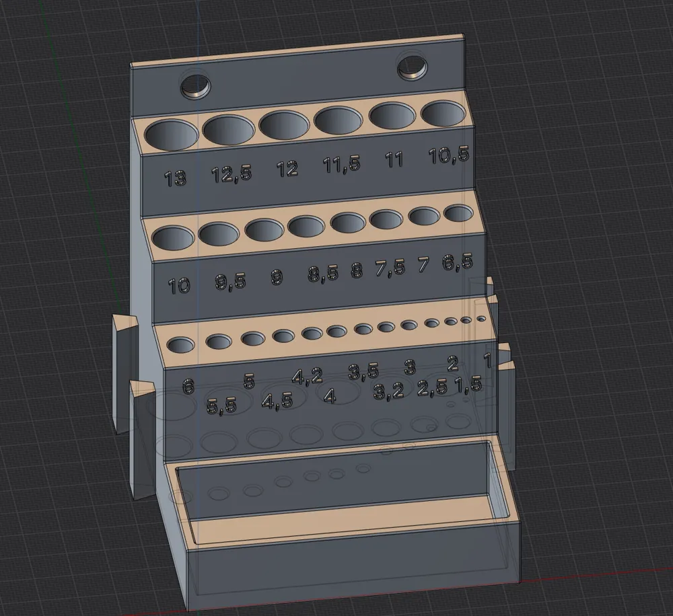Click the engraved 12 size label

287,169
